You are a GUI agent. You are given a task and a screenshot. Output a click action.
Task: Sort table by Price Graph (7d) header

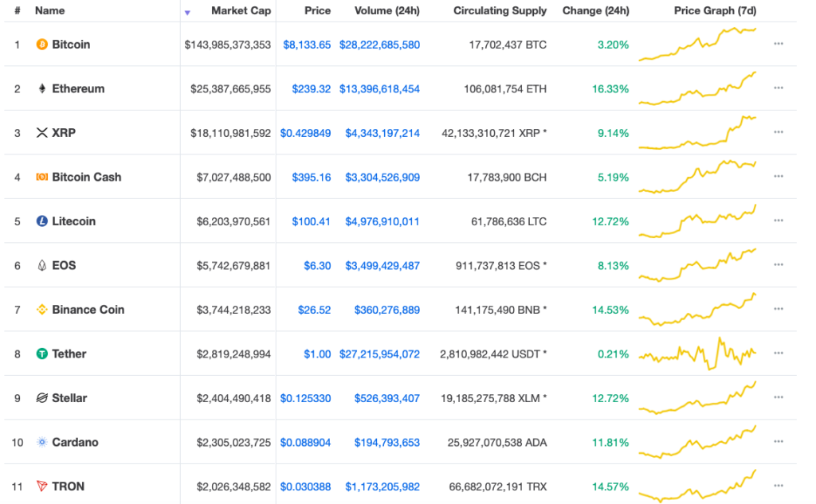point(715,10)
